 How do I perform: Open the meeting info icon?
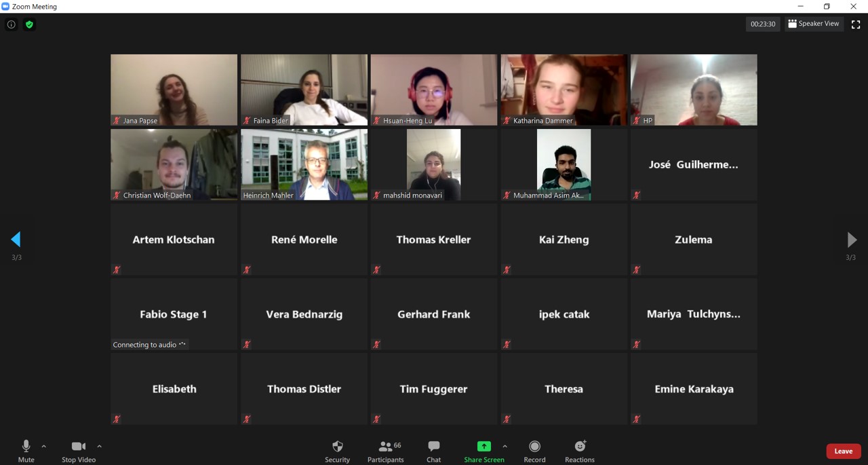(12, 24)
